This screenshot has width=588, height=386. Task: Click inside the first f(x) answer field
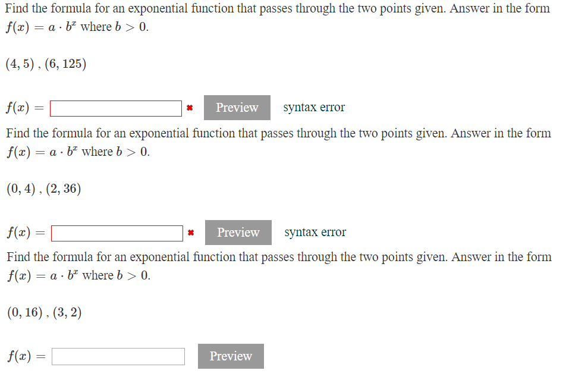(115, 108)
